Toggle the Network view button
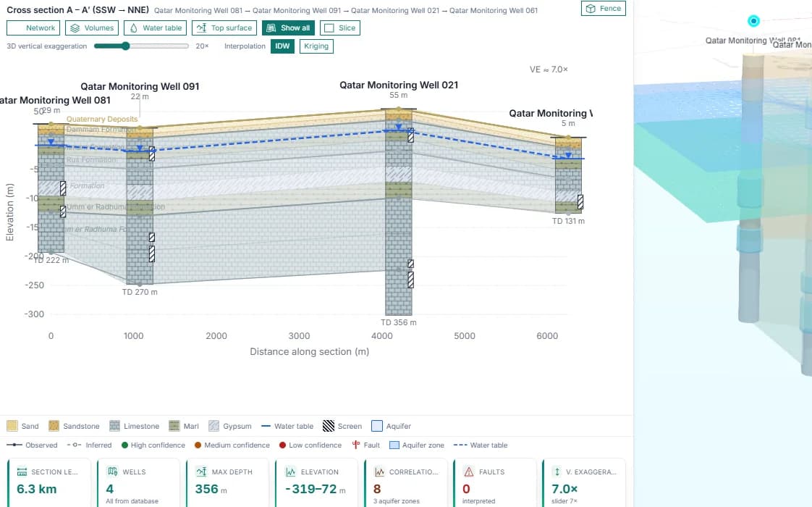Screen dimensions: 812x507 point(33,28)
